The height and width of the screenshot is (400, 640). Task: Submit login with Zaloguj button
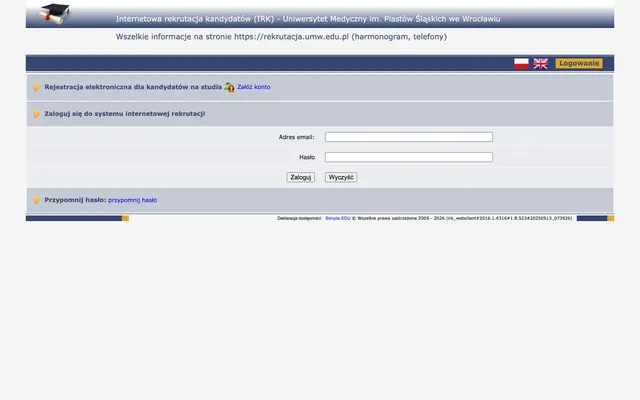click(300, 177)
